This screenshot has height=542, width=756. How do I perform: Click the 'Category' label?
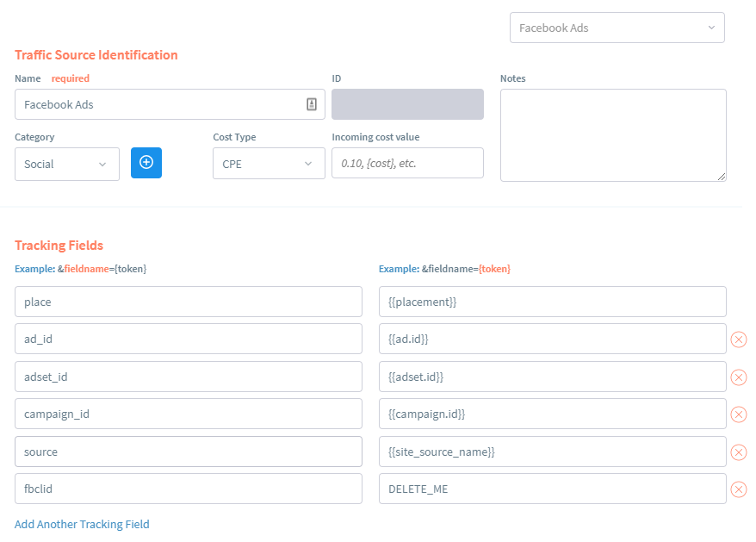[34, 137]
